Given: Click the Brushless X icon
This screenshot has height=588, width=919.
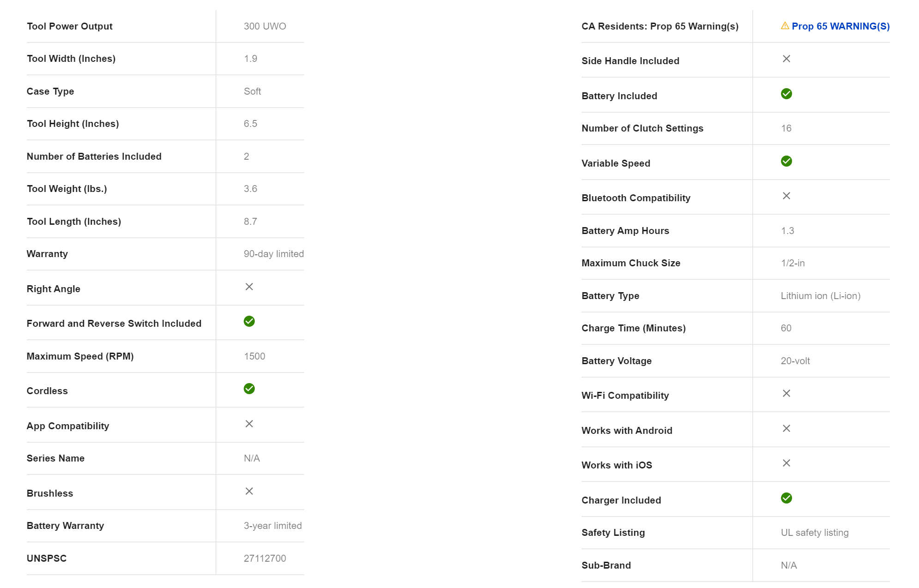Looking at the screenshot, I should 249,491.
